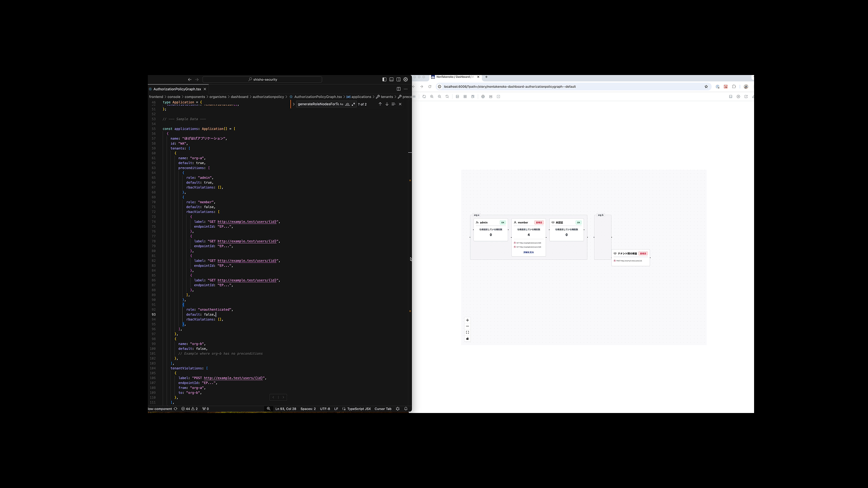Click Storybook reset zoom icon
This screenshot has width=868, height=488.
447,97
